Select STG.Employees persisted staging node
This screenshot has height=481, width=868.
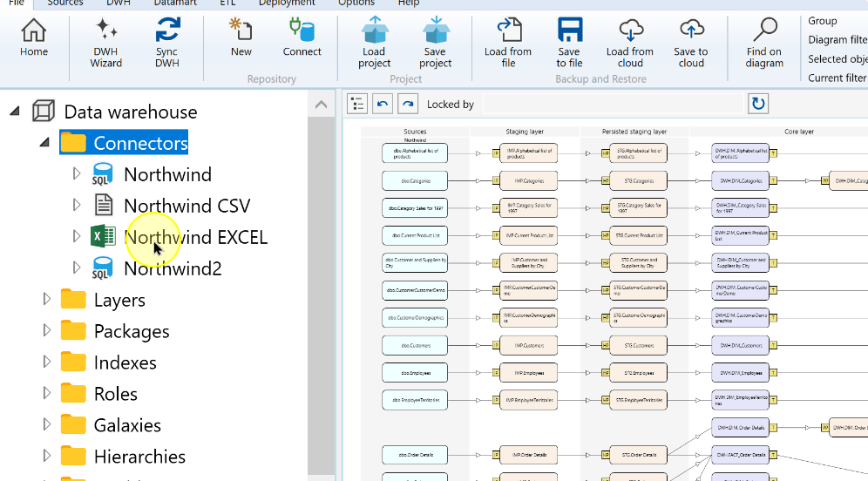638,372
